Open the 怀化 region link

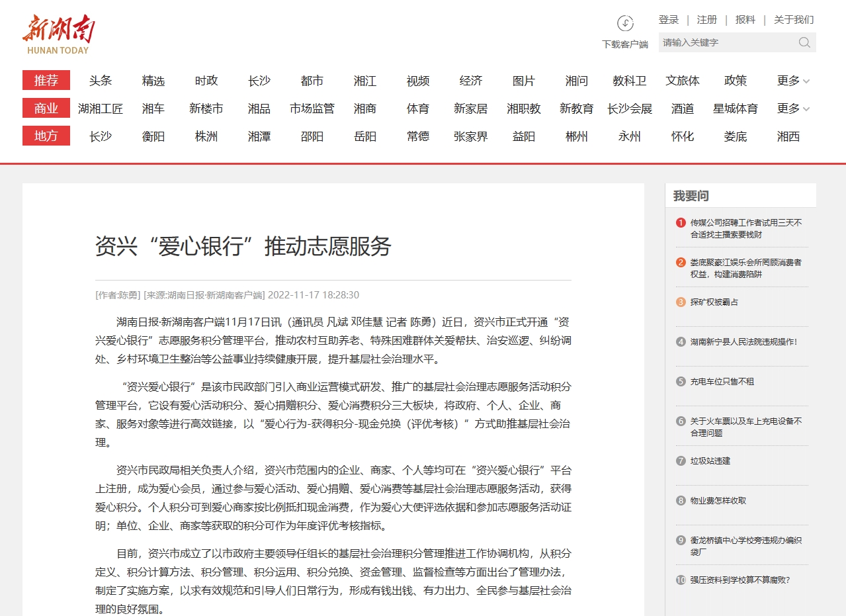click(683, 136)
